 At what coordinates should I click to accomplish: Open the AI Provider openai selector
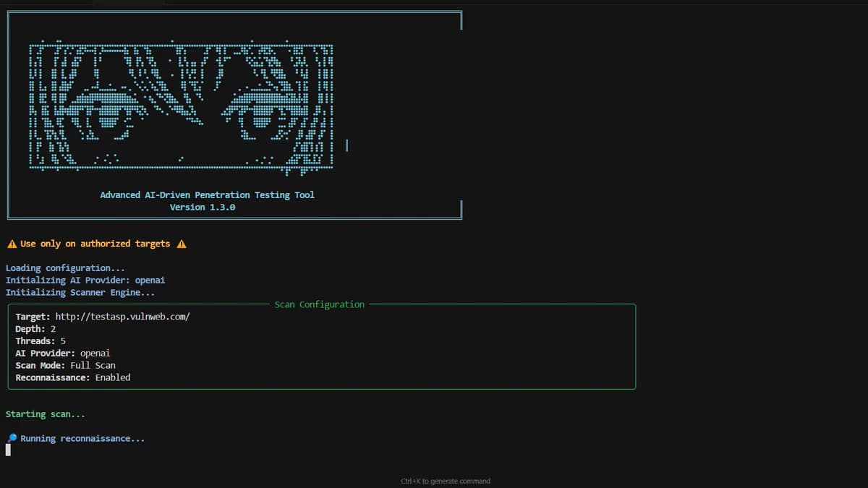63,353
